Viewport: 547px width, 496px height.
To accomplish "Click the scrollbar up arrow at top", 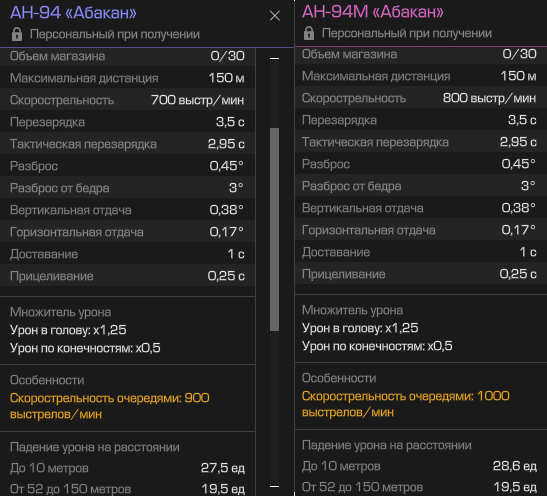I will 275,58.
